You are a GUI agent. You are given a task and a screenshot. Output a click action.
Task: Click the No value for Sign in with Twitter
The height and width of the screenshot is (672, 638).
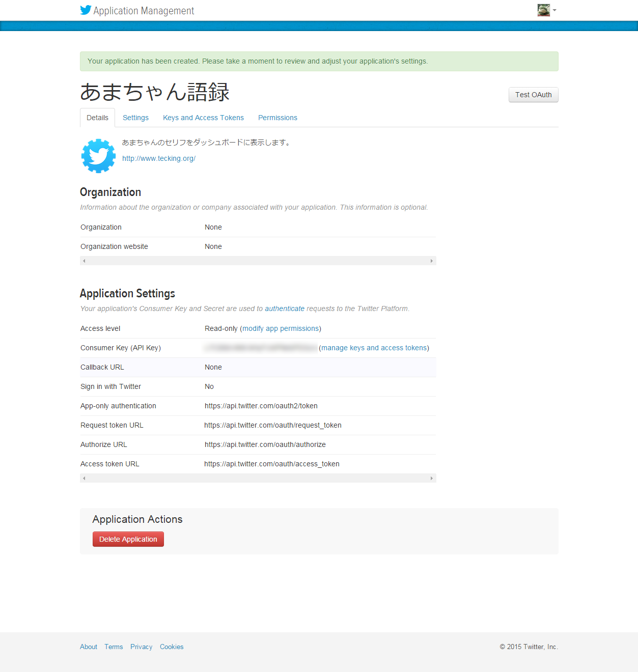209,386
